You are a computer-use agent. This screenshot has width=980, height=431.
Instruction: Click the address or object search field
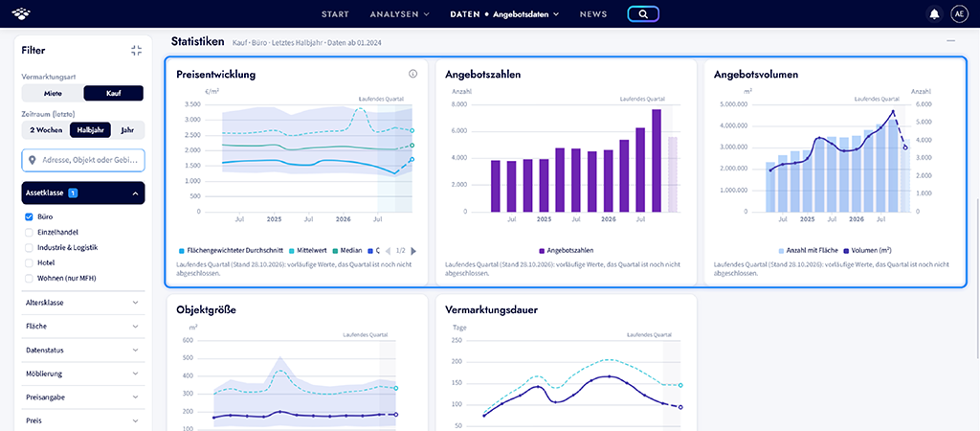pyautogui.click(x=83, y=160)
